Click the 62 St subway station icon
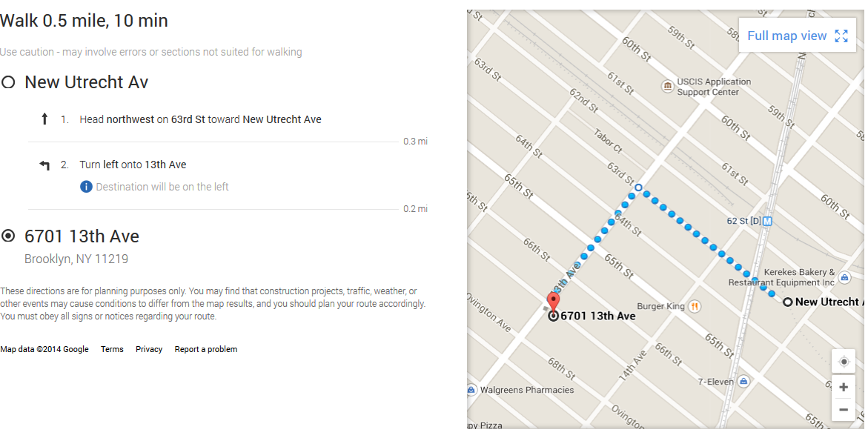Image resolution: width=868 pixels, height=441 pixels. pos(768,221)
